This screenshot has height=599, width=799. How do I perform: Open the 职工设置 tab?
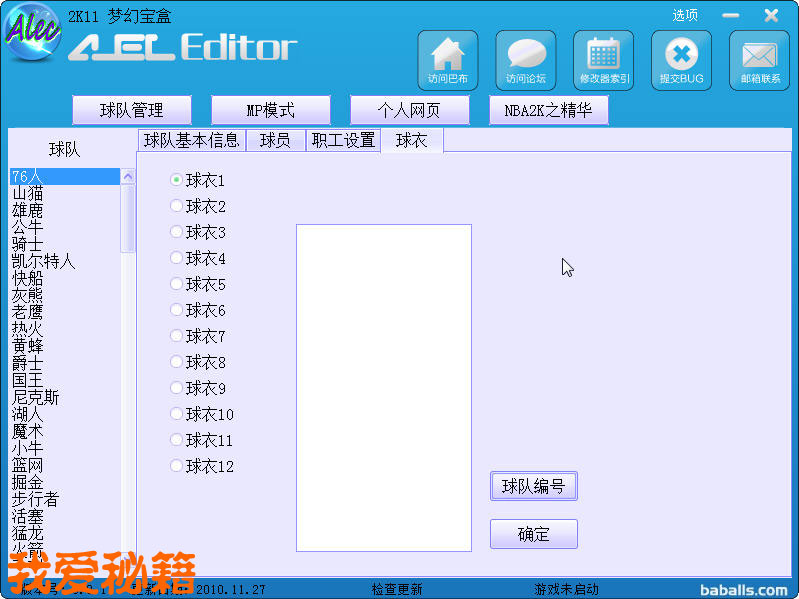343,141
